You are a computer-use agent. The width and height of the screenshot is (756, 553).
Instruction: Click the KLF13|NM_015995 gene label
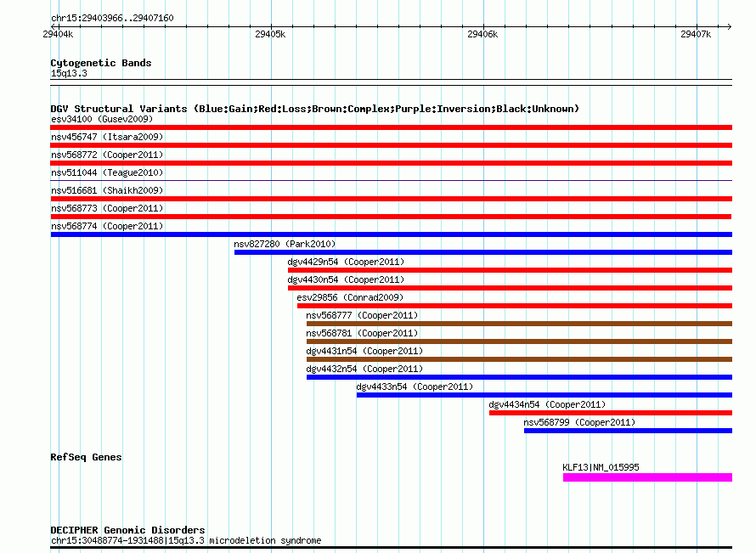click(601, 467)
